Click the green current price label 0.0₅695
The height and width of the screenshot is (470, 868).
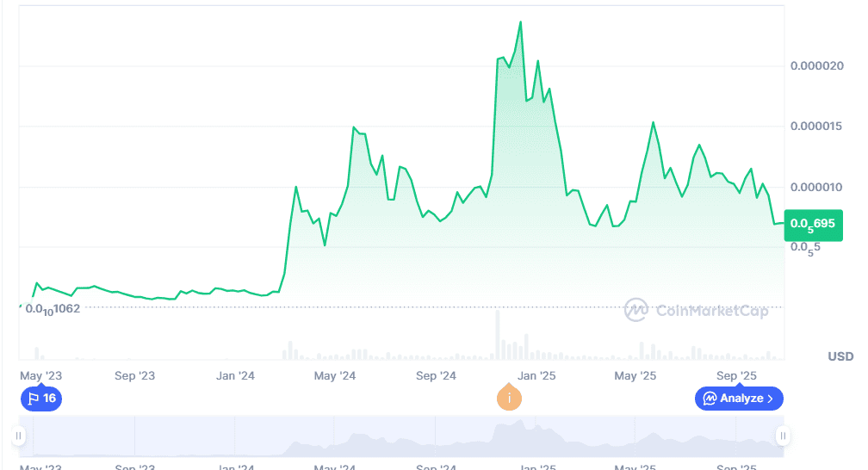coord(812,224)
